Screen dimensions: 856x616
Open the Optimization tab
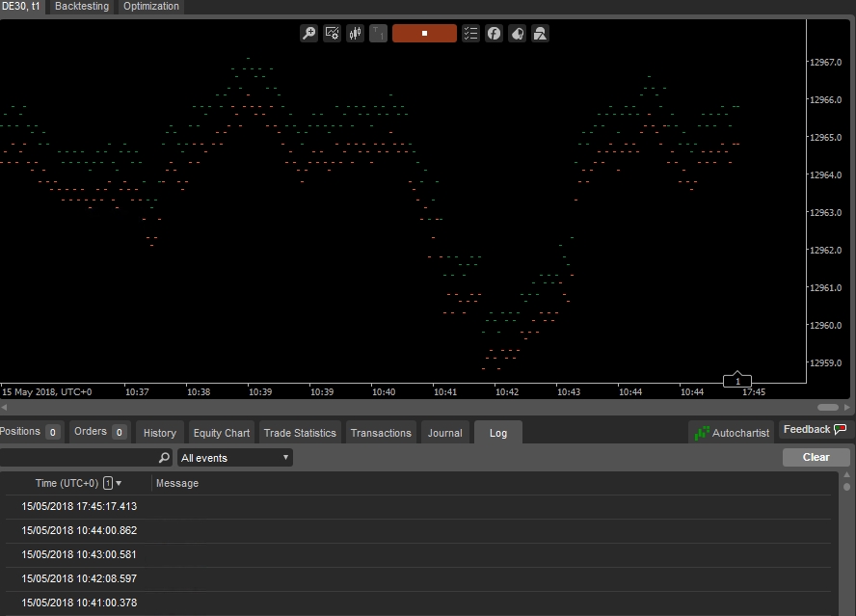pos(150,7)
